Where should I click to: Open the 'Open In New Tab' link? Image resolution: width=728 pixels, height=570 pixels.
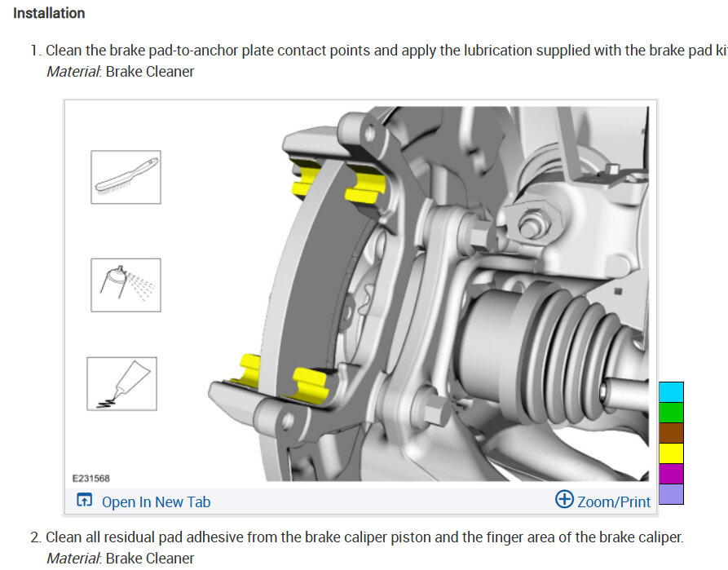[156, 502]
